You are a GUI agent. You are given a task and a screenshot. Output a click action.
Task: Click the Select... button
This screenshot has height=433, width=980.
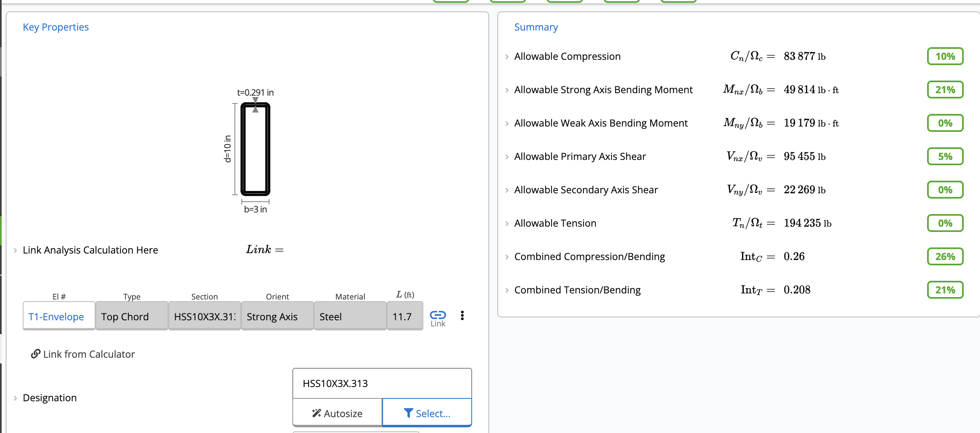click(x=427, y=413)
